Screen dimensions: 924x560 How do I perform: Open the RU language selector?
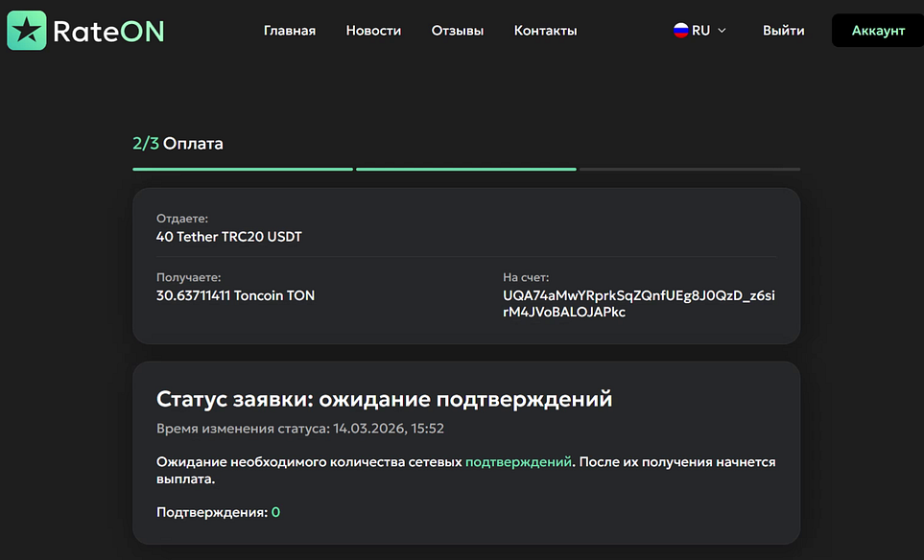tap(700, 31)
